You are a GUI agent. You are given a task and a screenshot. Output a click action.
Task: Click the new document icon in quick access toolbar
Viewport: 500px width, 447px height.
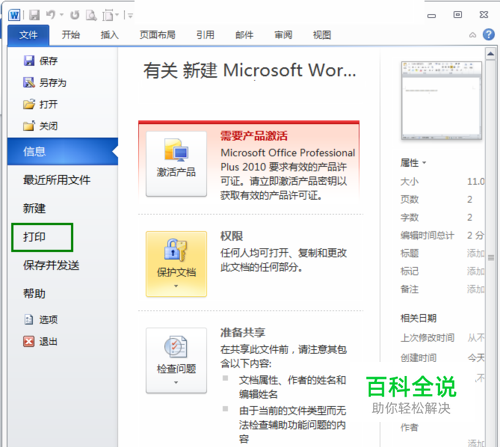[108, 15]
